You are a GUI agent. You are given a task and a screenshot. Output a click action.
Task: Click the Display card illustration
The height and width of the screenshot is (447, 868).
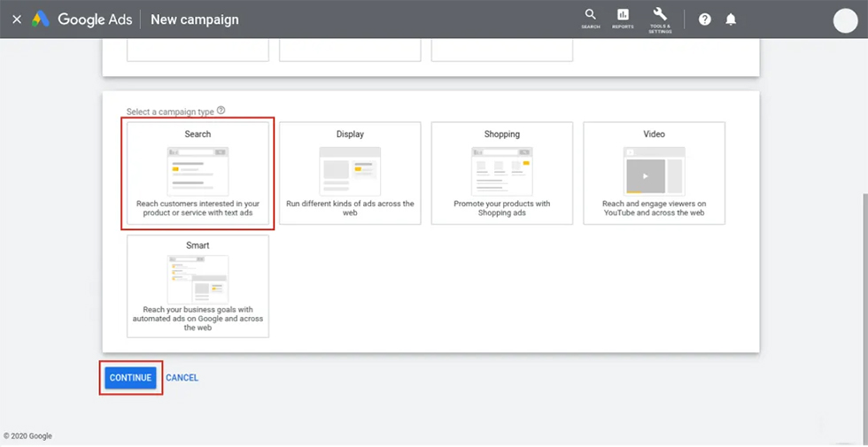pyautogui.click(x=350, y=171)
